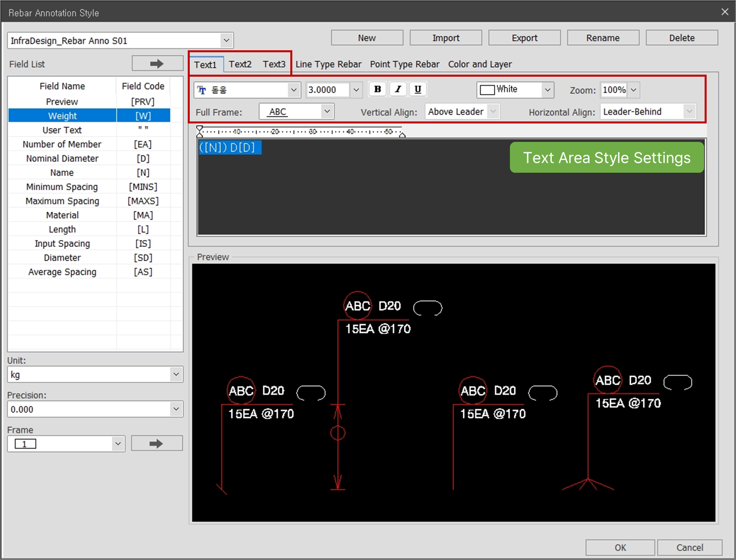The width and height of the screenshot is (736, 560).
Task: Click left indent marker on ruler
Action: [200, 131]
